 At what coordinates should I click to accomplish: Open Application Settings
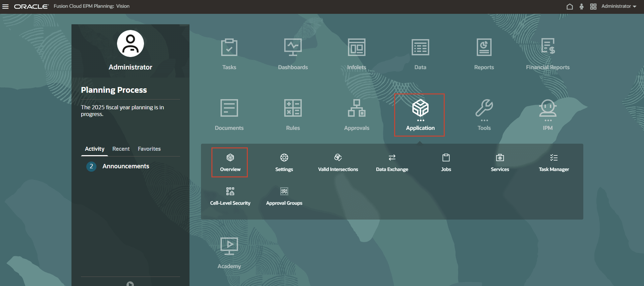(284, 163)
